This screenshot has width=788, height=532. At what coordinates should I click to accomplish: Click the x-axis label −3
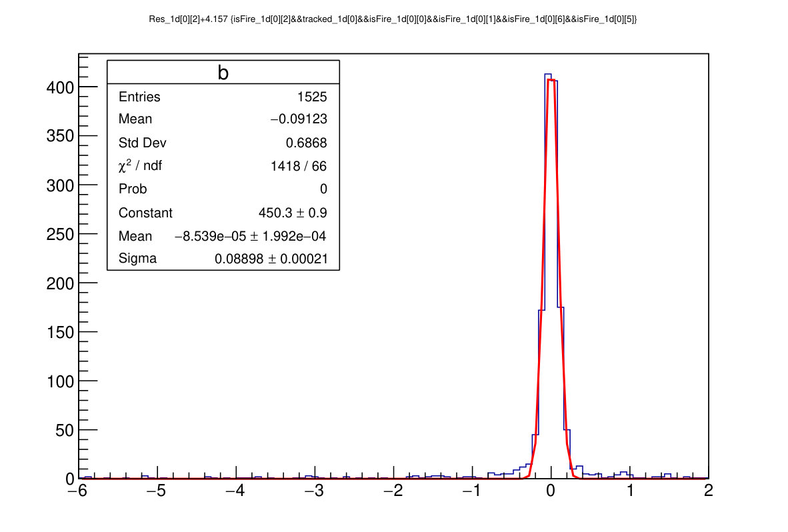pos(314,490)
